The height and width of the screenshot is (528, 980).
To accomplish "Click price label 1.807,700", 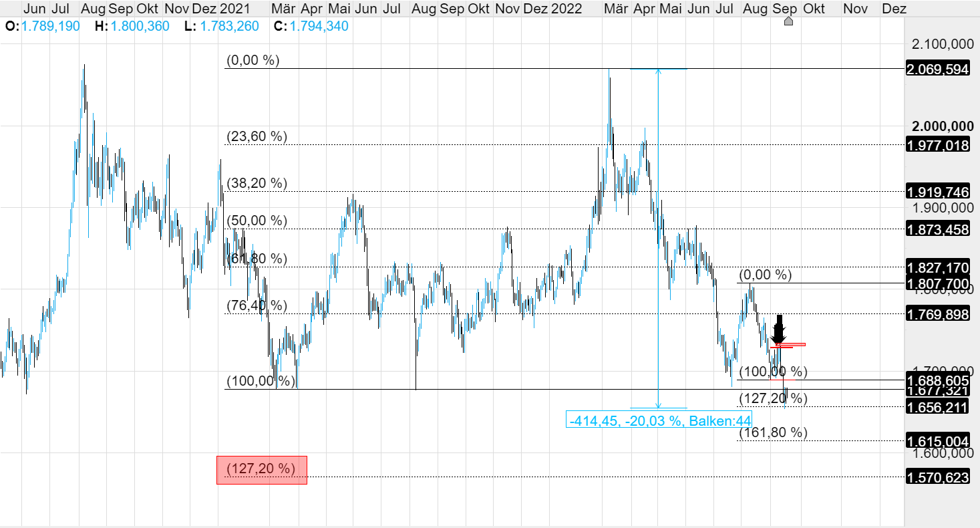I will 937,283.
